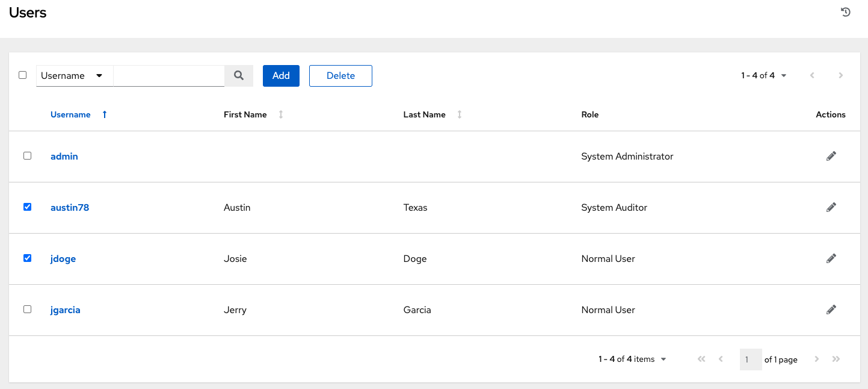Select the checkbox for jgarcia
Viewport: 868px width, 389px height.
click(x=27, y=309)
